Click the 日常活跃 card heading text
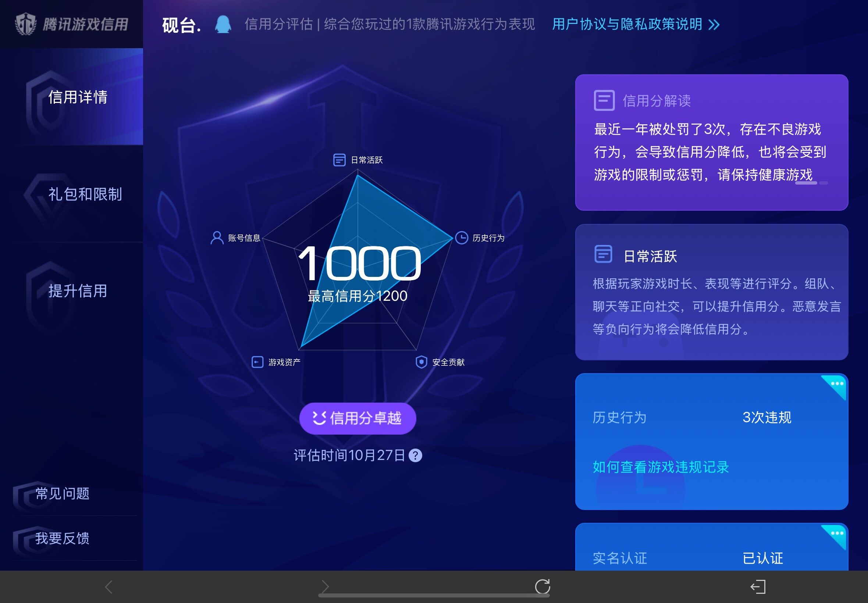 coord(650,256)
